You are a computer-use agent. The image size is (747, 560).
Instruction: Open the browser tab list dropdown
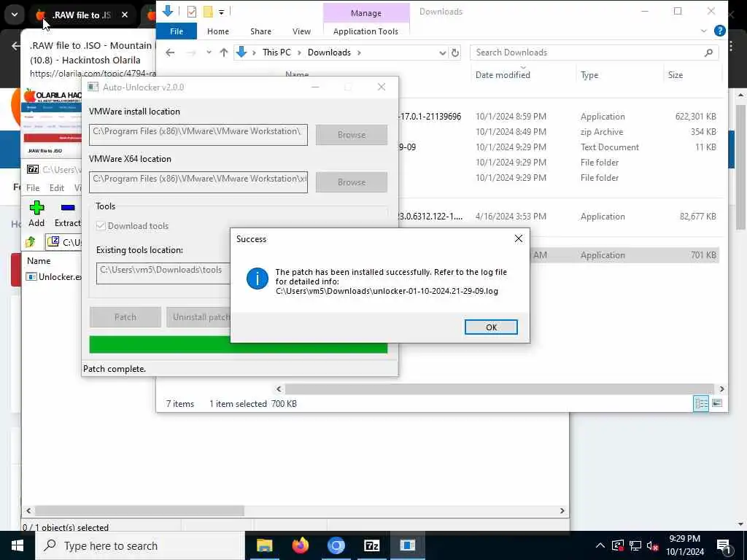[x=15, y=15]
